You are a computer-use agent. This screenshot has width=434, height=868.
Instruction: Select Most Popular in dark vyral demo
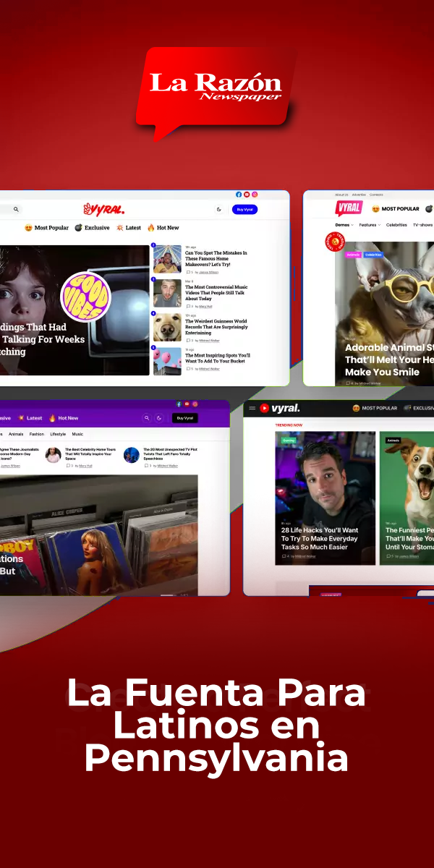pos(375,408)
